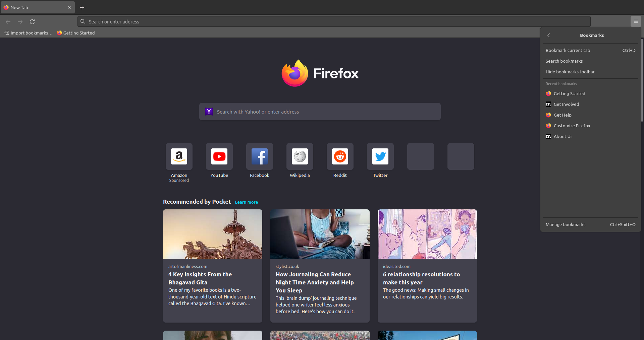Open the YouTube shortcut tile
This screenshot has height=340, width=644.
point(219,156)
